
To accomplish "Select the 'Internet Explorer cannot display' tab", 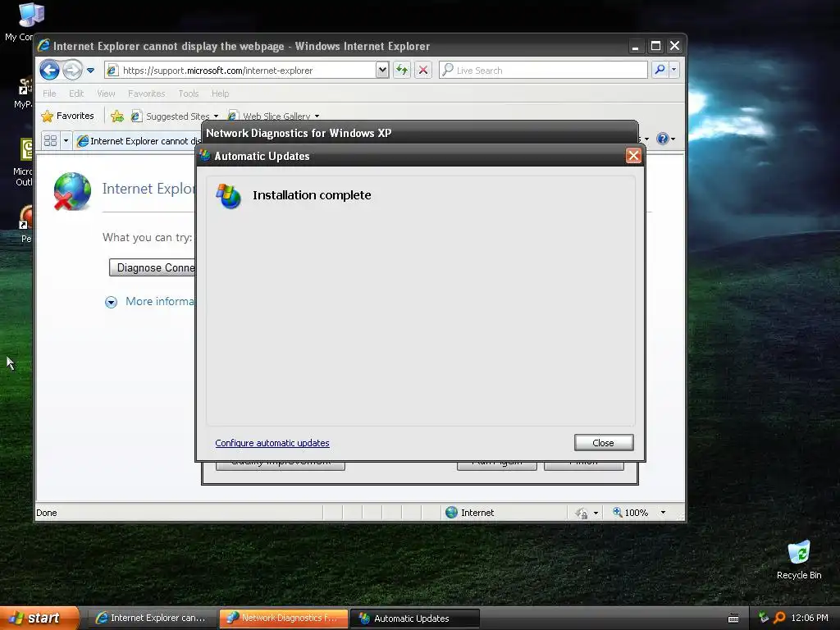I will [138, 141].
